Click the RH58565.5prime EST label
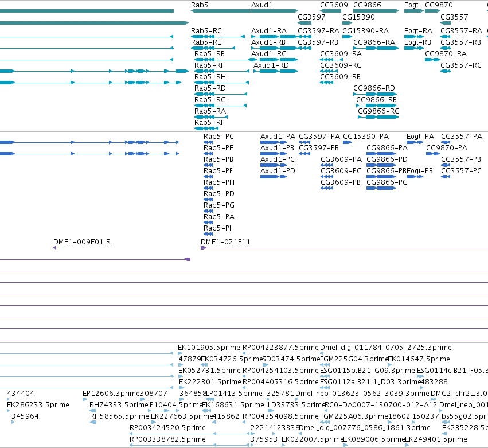 click(x=119, y=416)
